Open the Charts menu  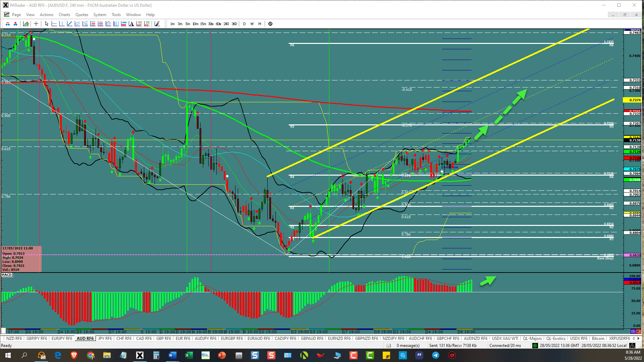(x=64, y=15)
